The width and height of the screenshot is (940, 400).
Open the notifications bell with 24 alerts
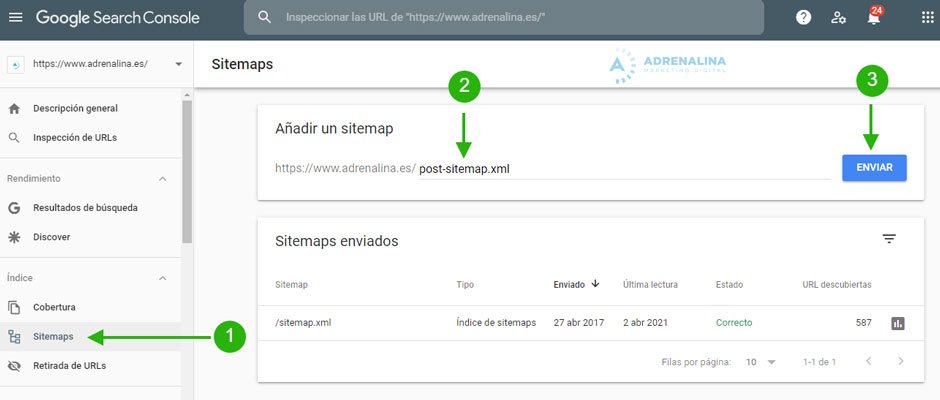click(874, 17)
